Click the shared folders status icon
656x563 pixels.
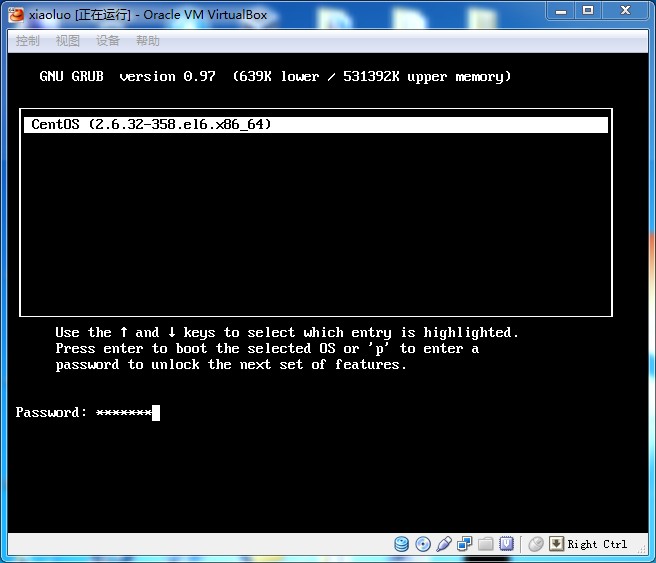click(x=486, y=544)
